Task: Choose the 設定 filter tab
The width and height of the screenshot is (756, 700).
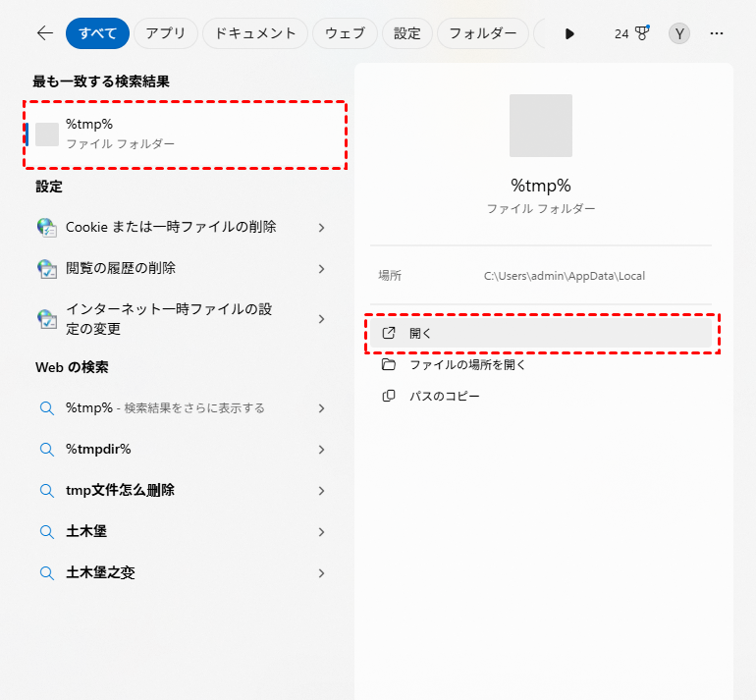Action: (x=406, y=33)
